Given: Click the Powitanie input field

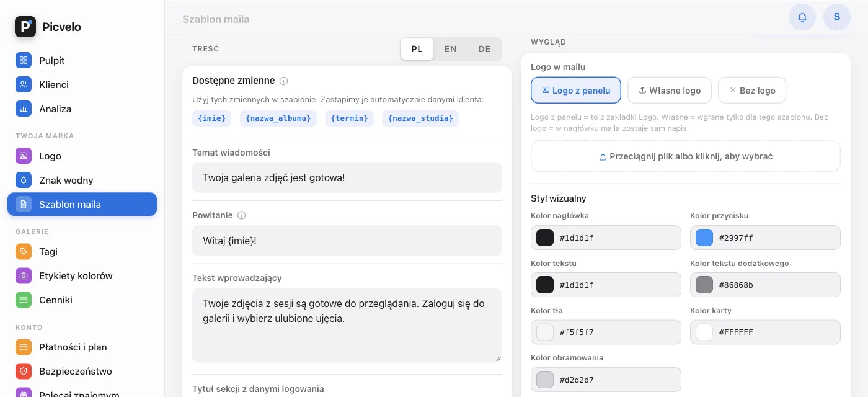Looking at the screenshot, I should click(347, 240).
